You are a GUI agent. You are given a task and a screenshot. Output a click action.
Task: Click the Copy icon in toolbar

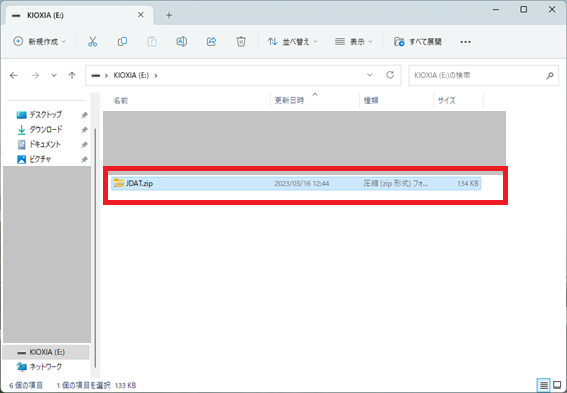click(122, 42)
